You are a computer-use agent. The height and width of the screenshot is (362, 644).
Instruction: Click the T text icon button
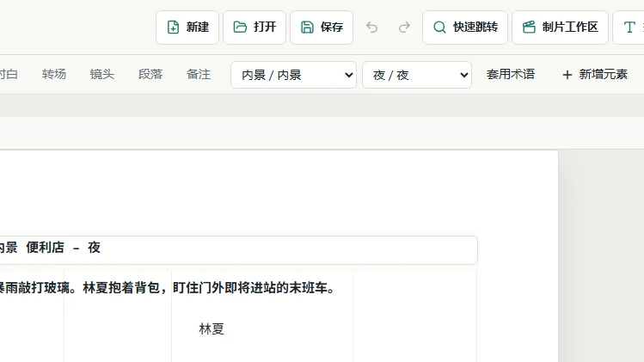pyautogui.click(x=629, y=28)
